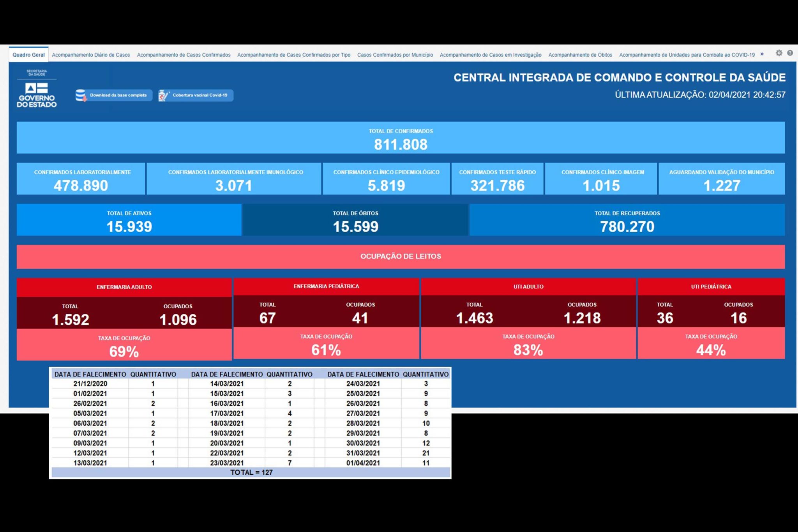This screenshot has width=798, height=532.
Task: Click the Total de Óbitos card
Action: click(355, 220)
